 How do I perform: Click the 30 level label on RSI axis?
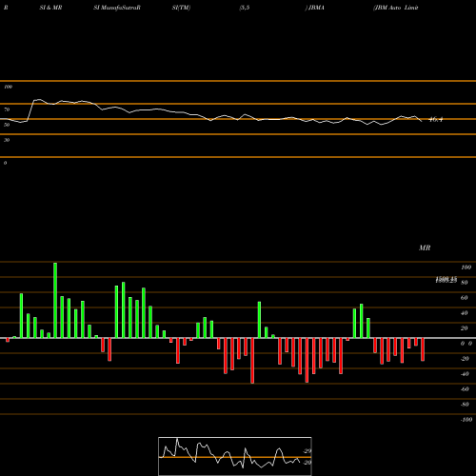7,140
